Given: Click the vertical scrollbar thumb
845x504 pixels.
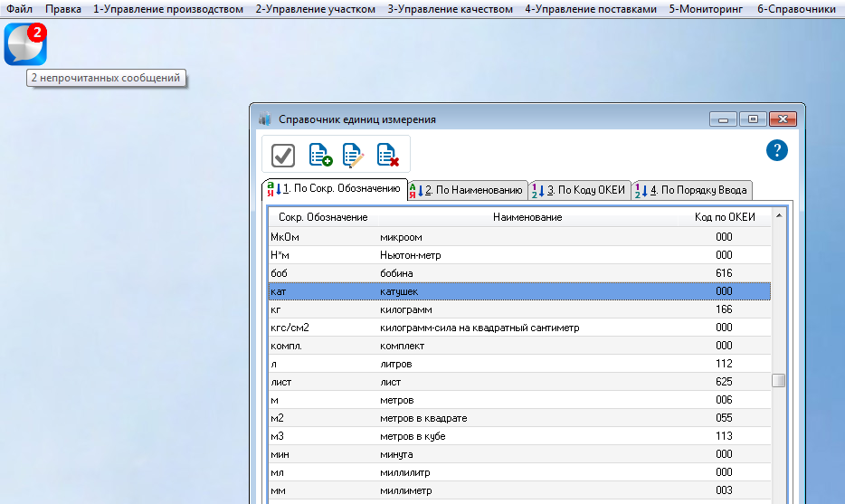Looking at the screenshot, I should pos(778,381).
